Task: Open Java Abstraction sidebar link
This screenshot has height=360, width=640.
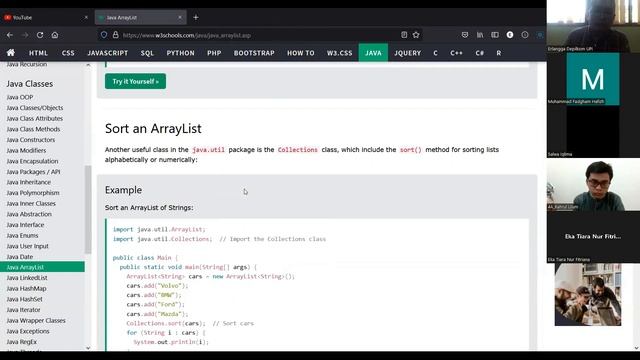Action: (x=29, y=214)
